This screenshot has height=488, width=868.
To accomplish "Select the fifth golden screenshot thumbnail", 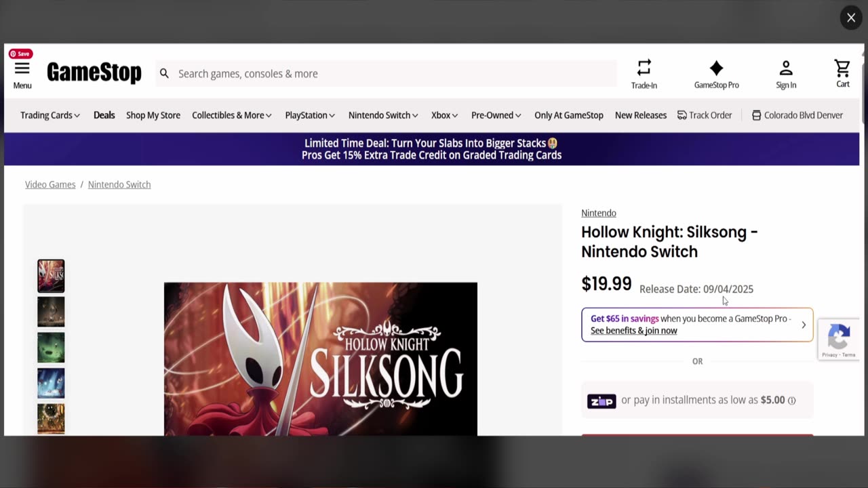I will pos(51,419).
